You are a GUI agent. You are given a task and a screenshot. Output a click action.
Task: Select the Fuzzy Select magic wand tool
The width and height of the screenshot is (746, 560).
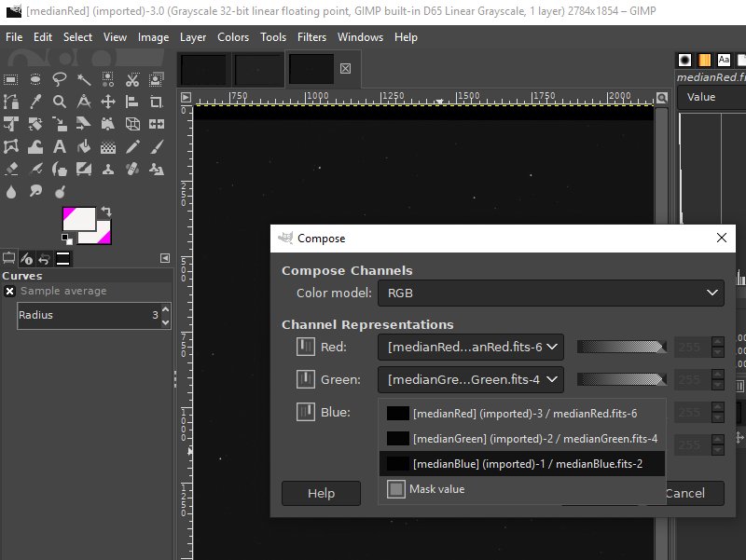pyautogui.click(x=84, y=79)
